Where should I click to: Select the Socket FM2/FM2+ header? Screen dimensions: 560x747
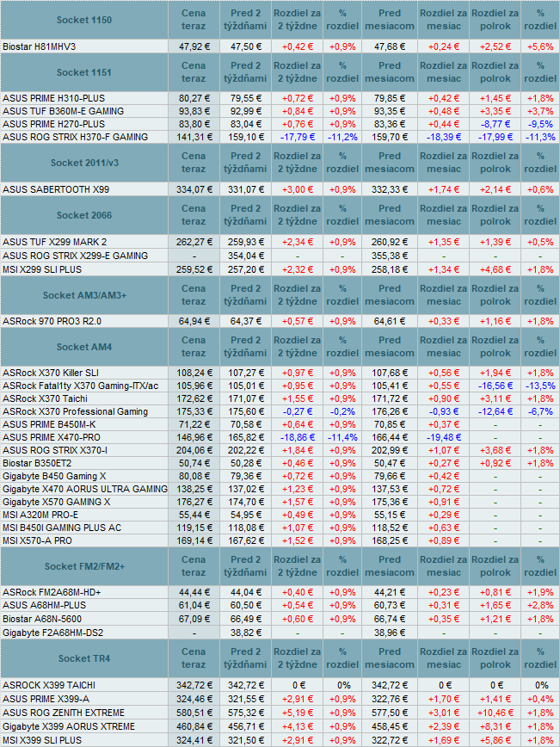click(x=84, y=566)
